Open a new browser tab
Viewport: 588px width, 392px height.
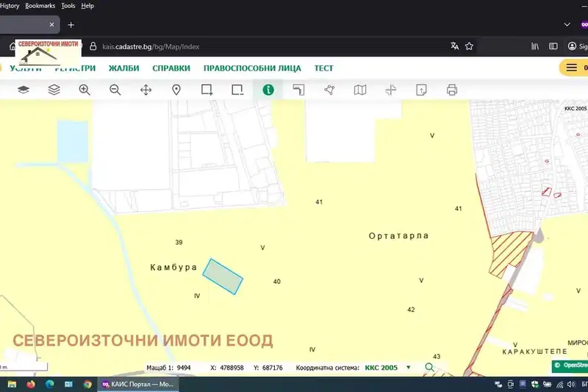click(x=71, y=25)
